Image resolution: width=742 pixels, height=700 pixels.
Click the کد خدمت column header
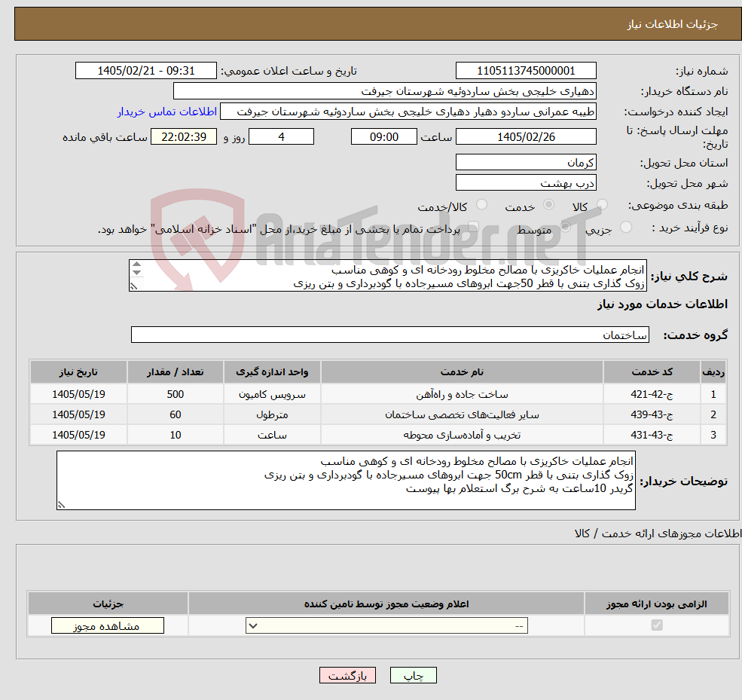click(652, 372)
